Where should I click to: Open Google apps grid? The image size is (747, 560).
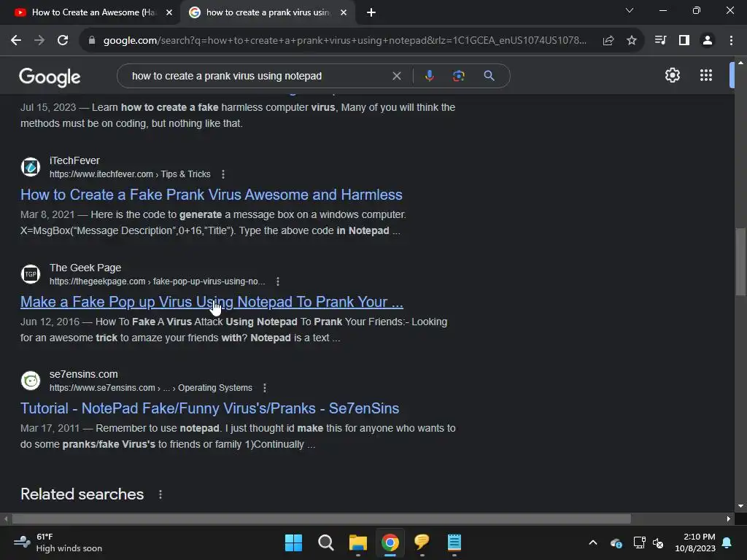706,75
